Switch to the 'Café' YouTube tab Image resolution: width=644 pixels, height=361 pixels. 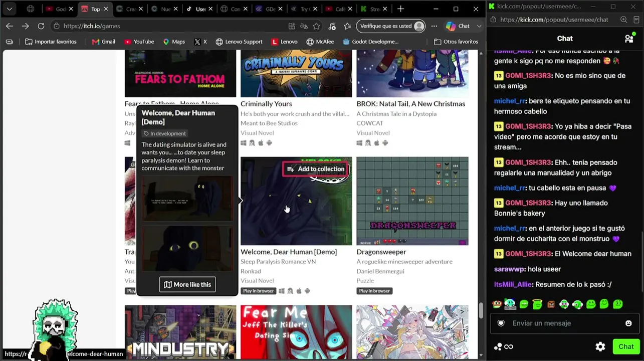pyautogui.click(x=338, y=9)
